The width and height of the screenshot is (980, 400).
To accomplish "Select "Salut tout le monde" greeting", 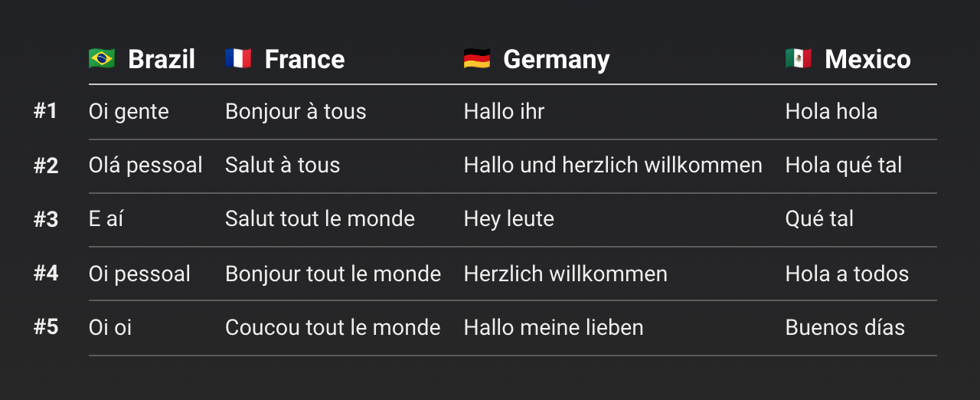I will 320,219.
